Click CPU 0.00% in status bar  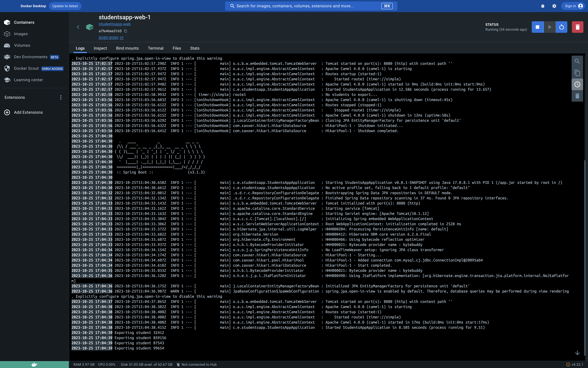107,364
